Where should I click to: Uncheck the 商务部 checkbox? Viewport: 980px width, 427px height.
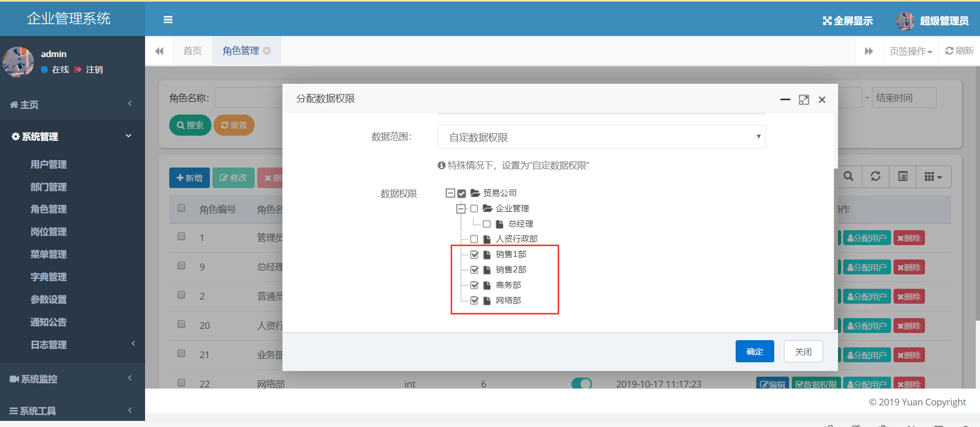point(474,285)
